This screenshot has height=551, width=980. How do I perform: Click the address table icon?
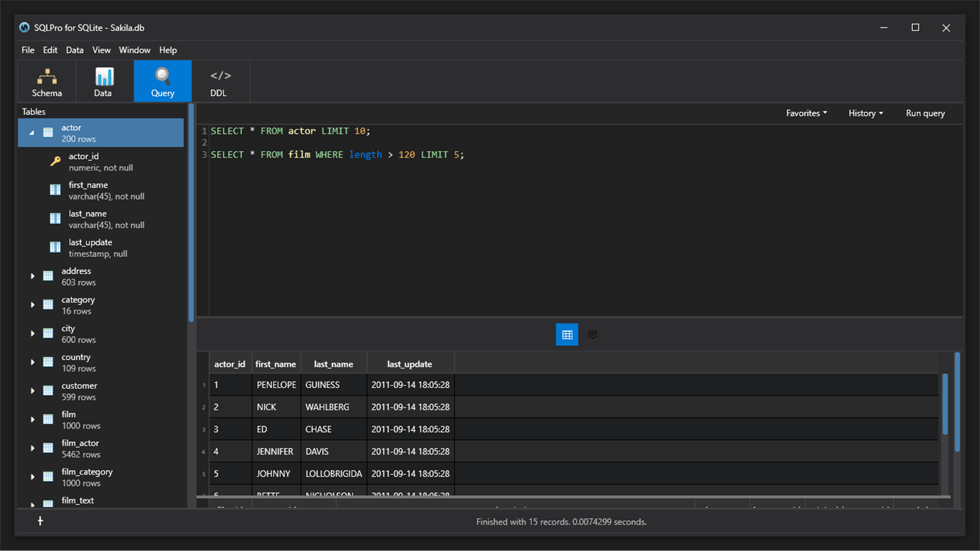[48, 276]
